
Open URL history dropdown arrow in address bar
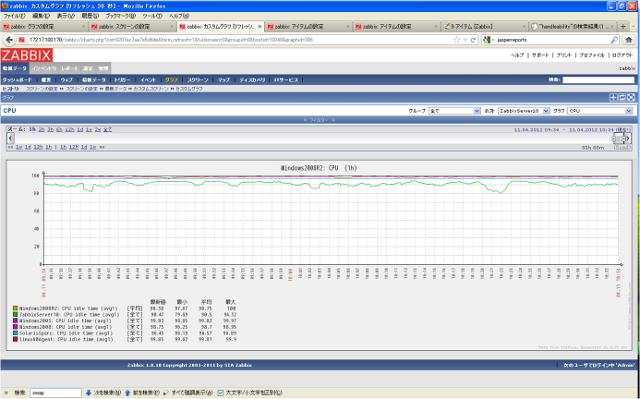coord(465,40)
